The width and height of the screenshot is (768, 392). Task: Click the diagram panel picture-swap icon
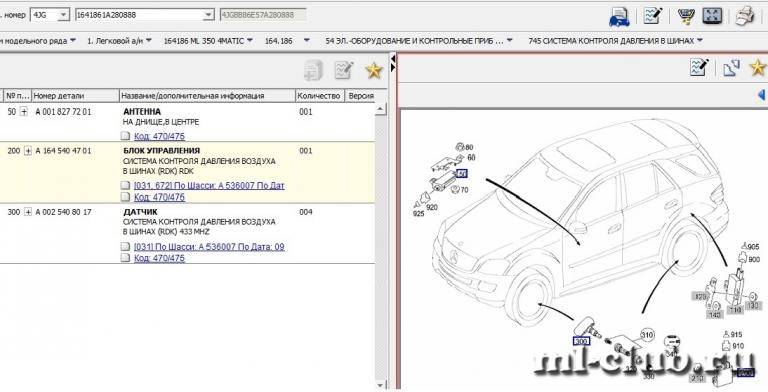(731, 68)
